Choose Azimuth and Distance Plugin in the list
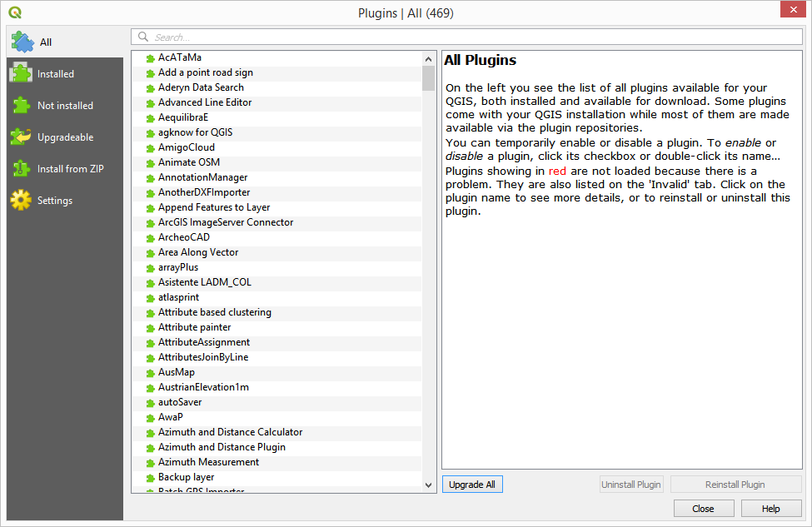812x527 pixels. click(222, 447)
